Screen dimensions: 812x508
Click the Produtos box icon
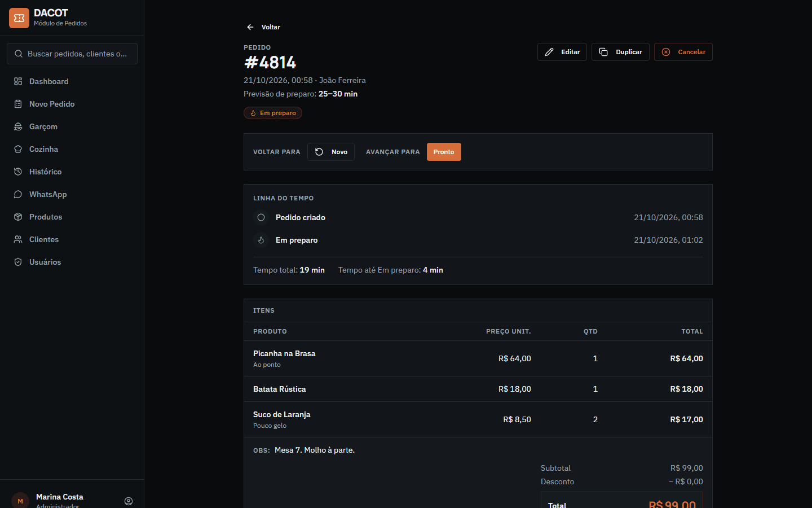pos(18,217)
